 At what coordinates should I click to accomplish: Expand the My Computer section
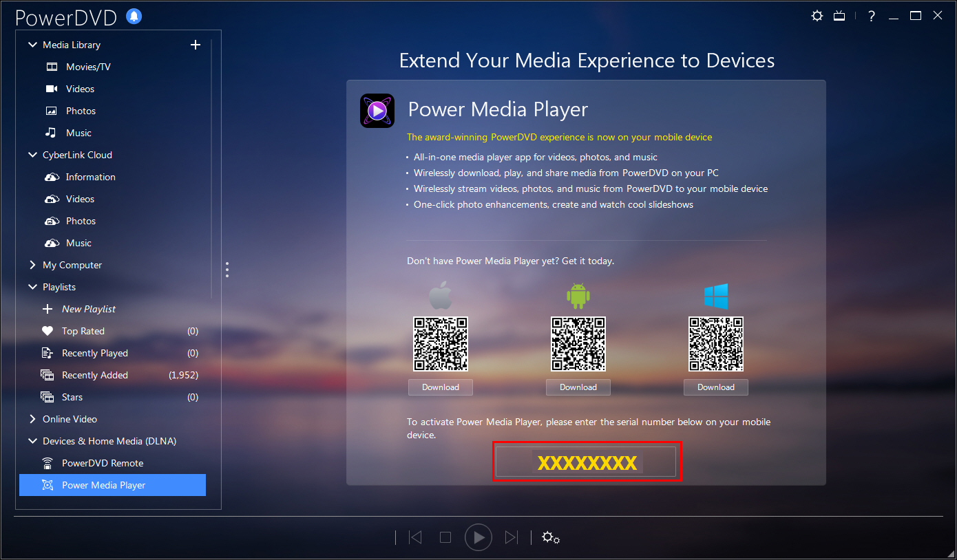pos(32,265)
